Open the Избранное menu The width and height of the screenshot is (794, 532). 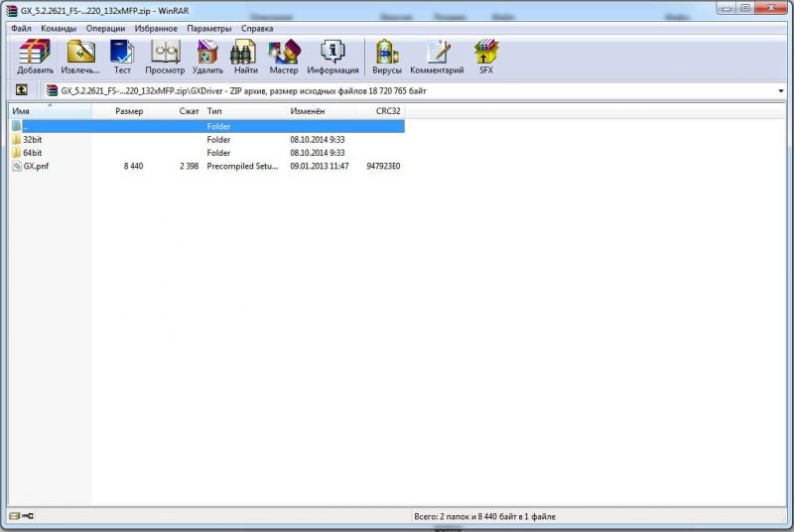click(x=156, y=29)
